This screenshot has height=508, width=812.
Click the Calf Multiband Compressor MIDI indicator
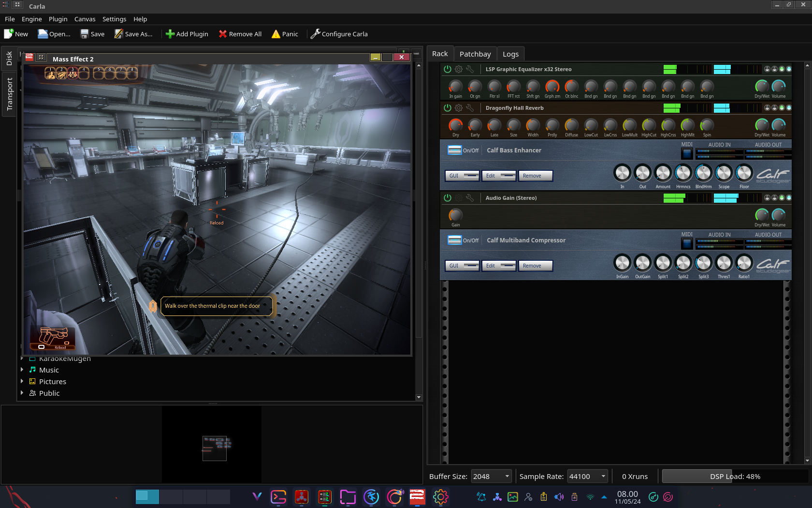pyautogui.click(x=687, y=244)
